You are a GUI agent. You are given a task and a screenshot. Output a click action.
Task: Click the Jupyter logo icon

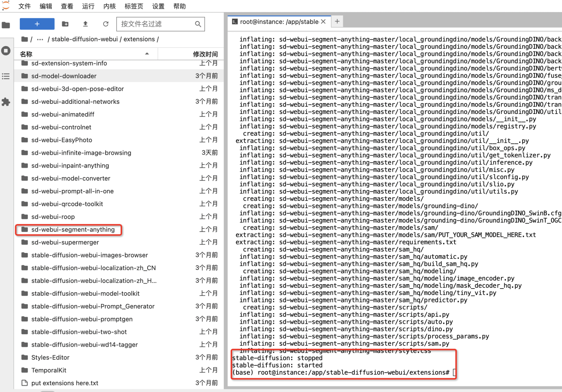(5, 6)
